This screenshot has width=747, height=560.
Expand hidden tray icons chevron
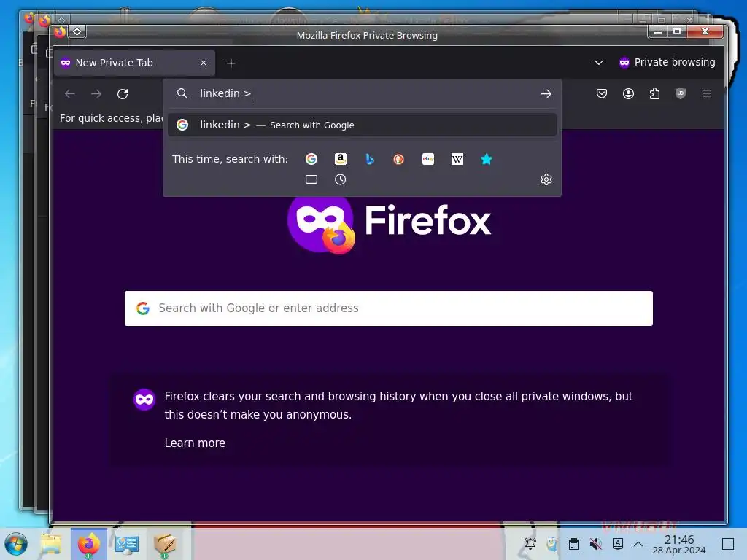[x=638, y=544]
